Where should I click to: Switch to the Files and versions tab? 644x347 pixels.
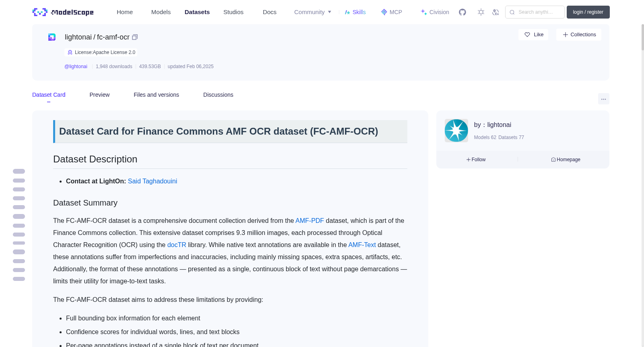156,95
